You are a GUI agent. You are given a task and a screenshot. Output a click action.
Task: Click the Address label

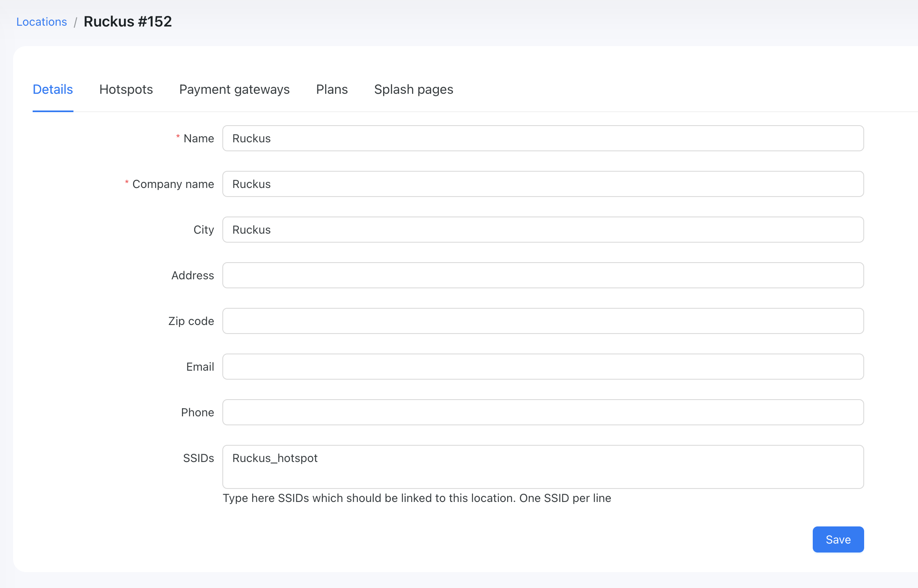[193, 275]
